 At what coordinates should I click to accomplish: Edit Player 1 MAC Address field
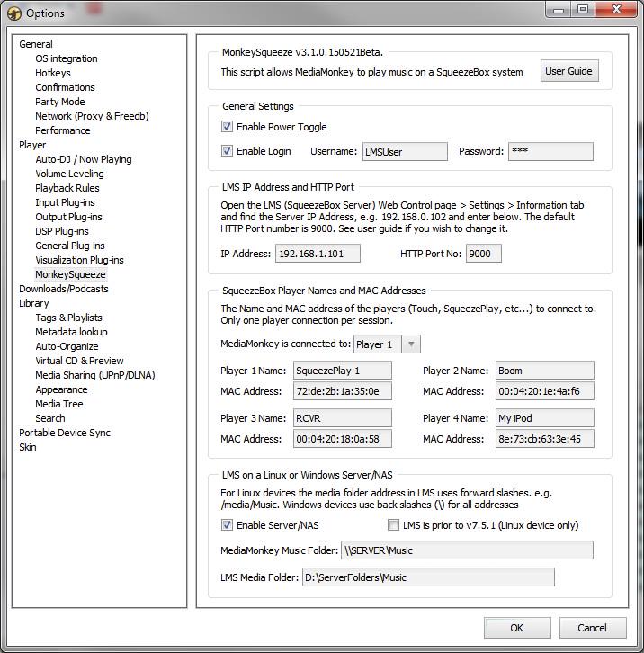[x=343, y=391]
